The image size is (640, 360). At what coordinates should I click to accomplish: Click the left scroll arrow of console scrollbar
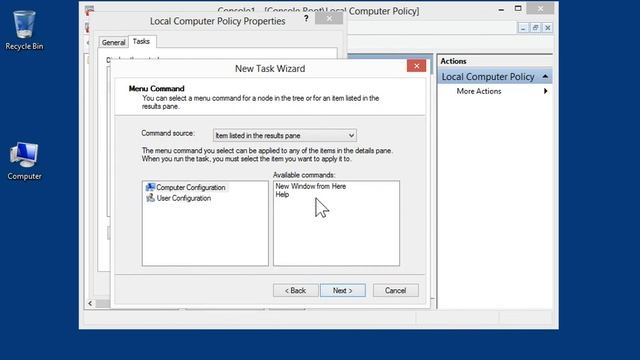[x=90, y=303]
